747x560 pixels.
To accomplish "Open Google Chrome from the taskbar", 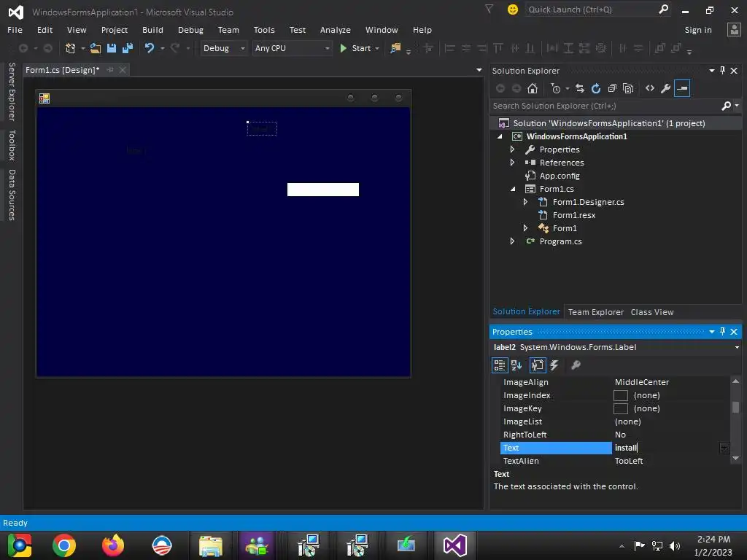I will 64,545.
